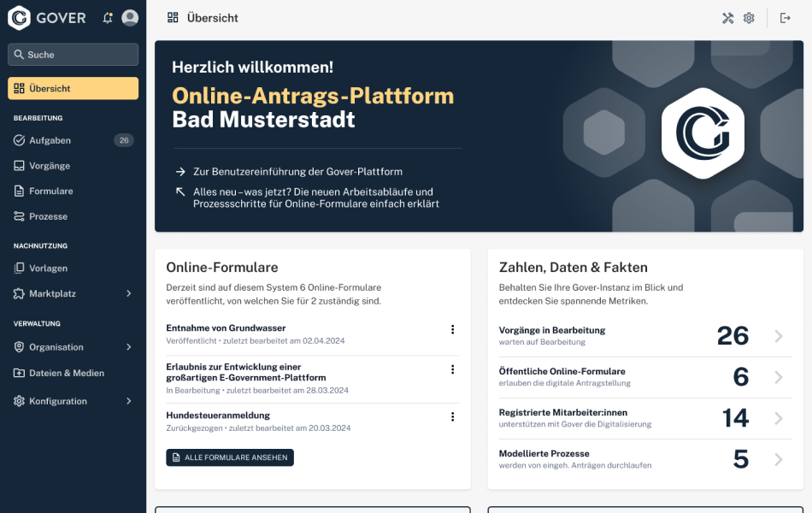Open the user profile avatar

130,18
